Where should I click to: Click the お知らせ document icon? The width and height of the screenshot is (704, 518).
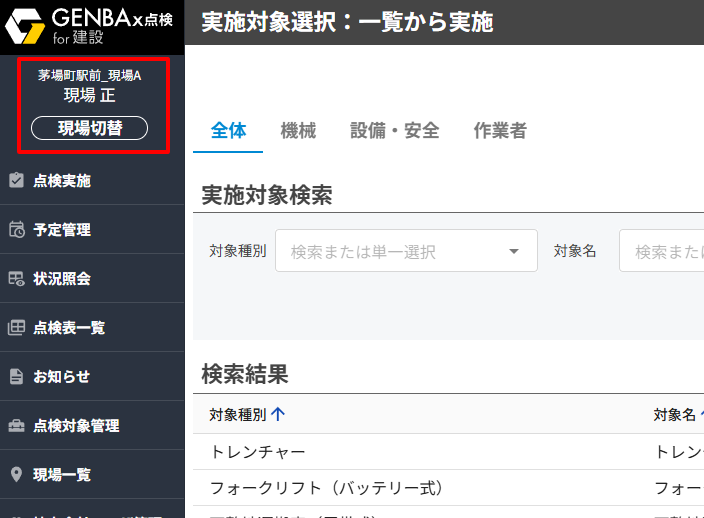(x=16, y=377)
